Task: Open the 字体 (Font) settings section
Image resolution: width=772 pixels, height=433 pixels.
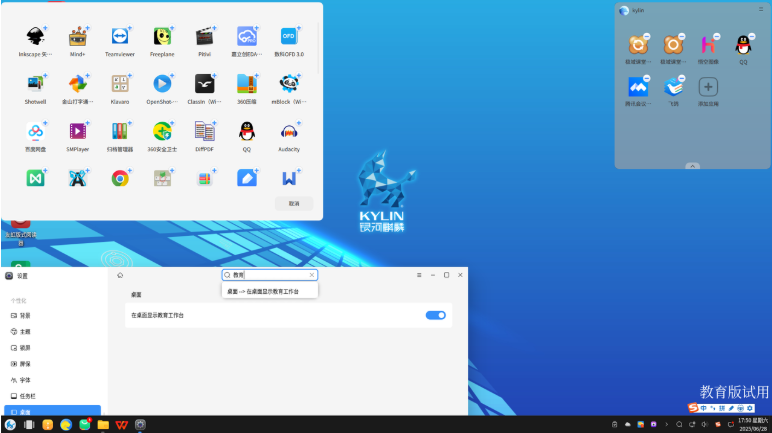Action: click(26, 380)
